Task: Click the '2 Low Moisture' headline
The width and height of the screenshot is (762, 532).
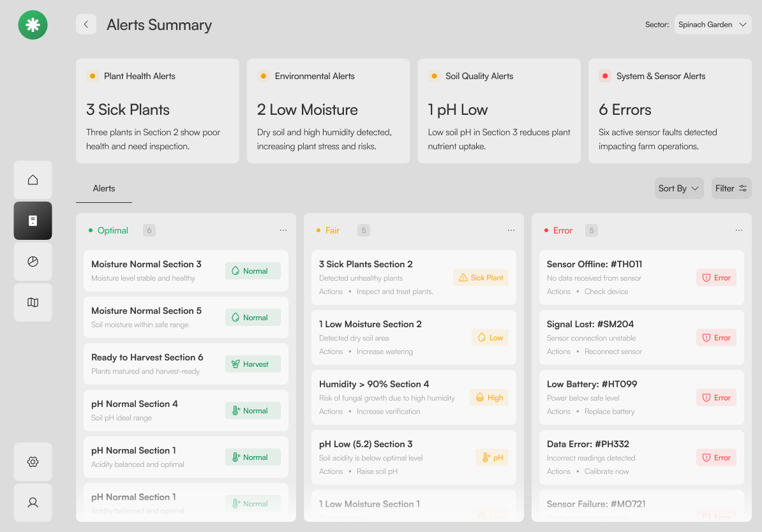Action: pyautogui.click(x=308, y=110)
